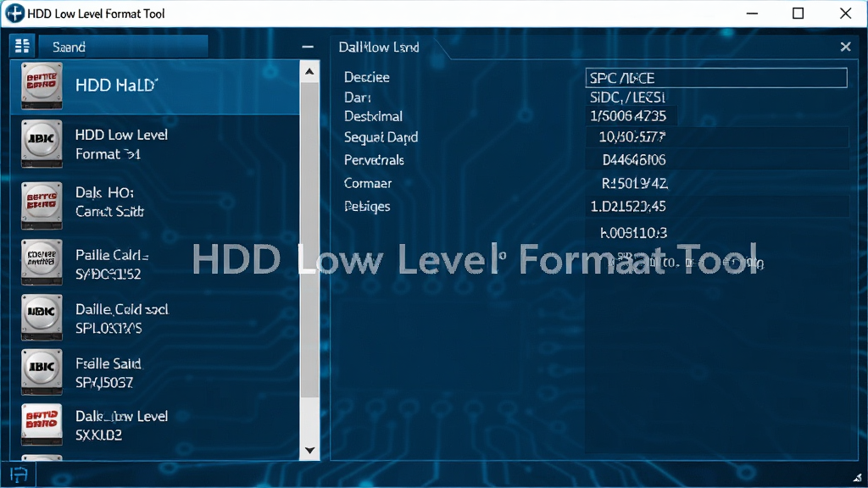The height and width of the screenshot is (488, 868).
Task: Click the Deeciee label
Action: click(366, 77)
